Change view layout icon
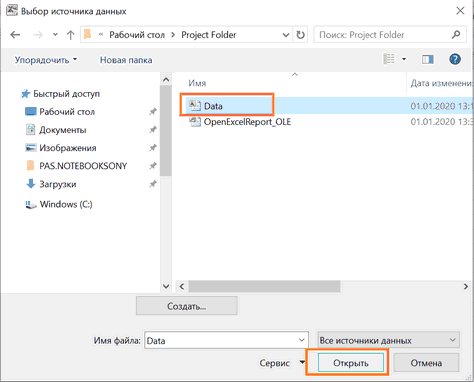This screenshot has height=382, width=474. pos(389,59)
